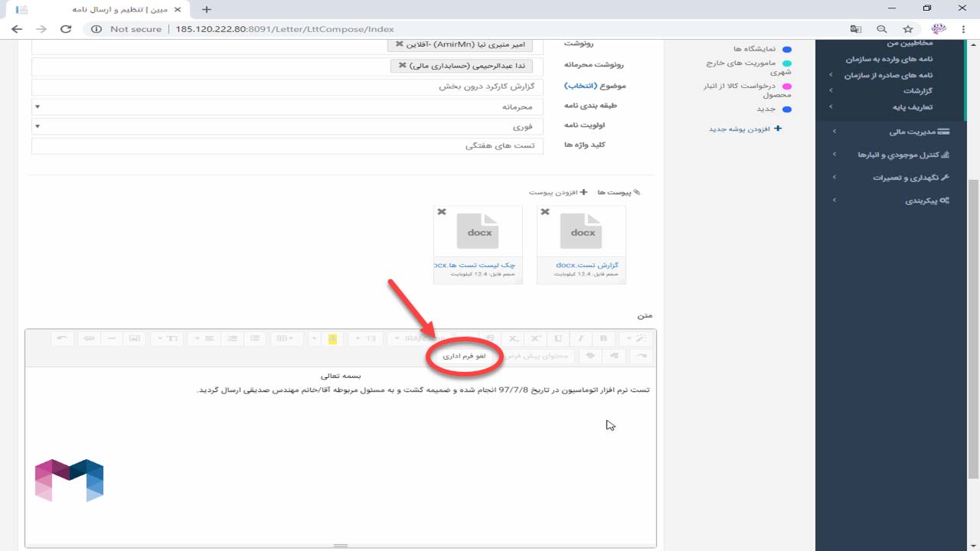Viewport: 980px width, 551px height.
Task: Open the اولویت نامه dropdown
Action: (x=287, y=126)
